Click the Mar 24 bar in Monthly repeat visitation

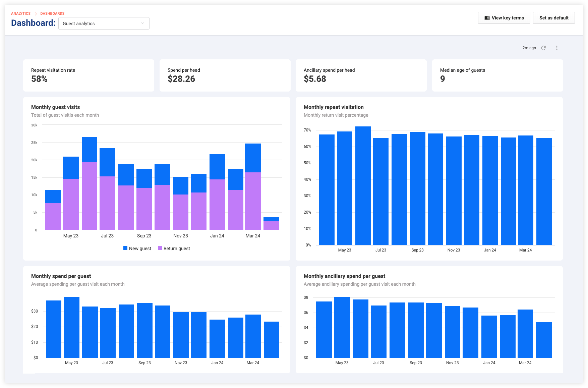point(526,190)
